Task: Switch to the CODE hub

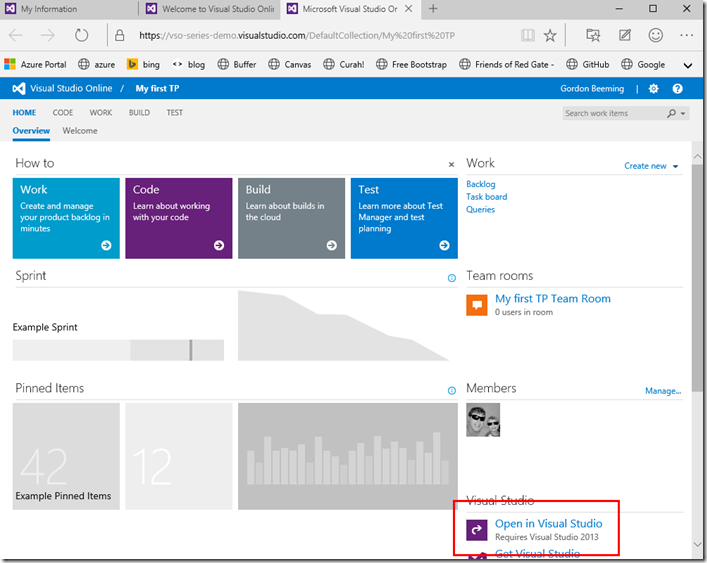Action: 63,113
